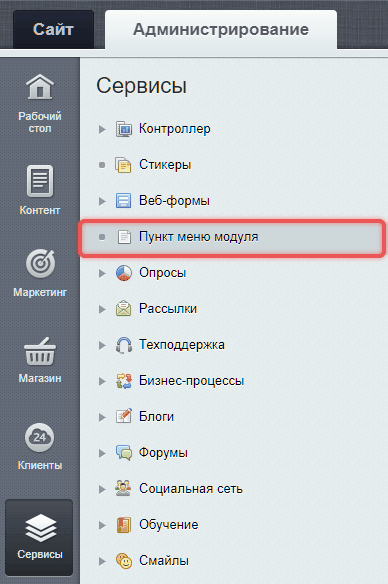Open the Опросы menu label

click(x=162, y=273)
